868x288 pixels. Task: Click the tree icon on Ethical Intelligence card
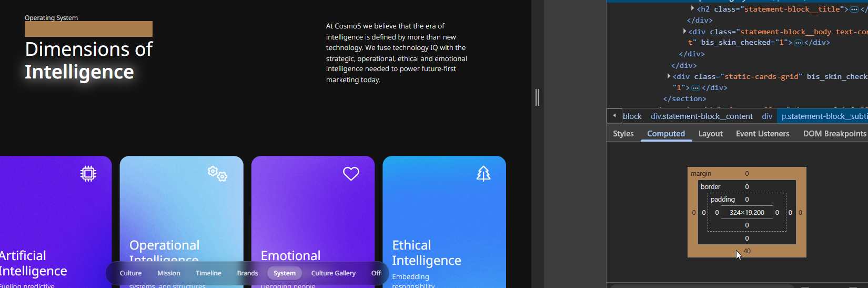point(483,174)
